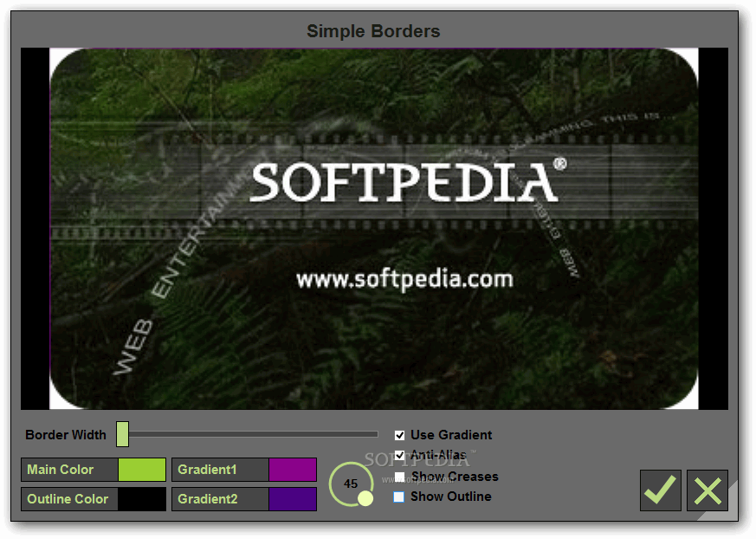Pick the Gradient2 indigo swatch
This screenshot has height=539, width=756.
pos(293,499)
